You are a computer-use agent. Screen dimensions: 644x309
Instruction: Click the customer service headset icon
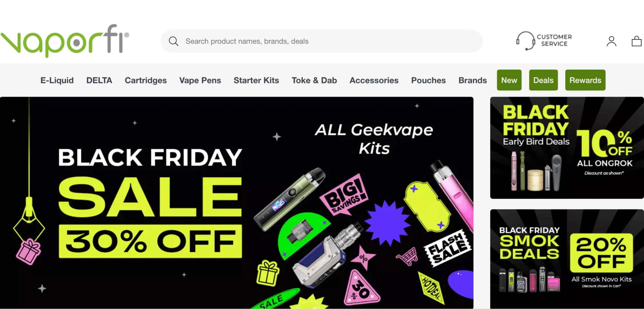point(525,41)
